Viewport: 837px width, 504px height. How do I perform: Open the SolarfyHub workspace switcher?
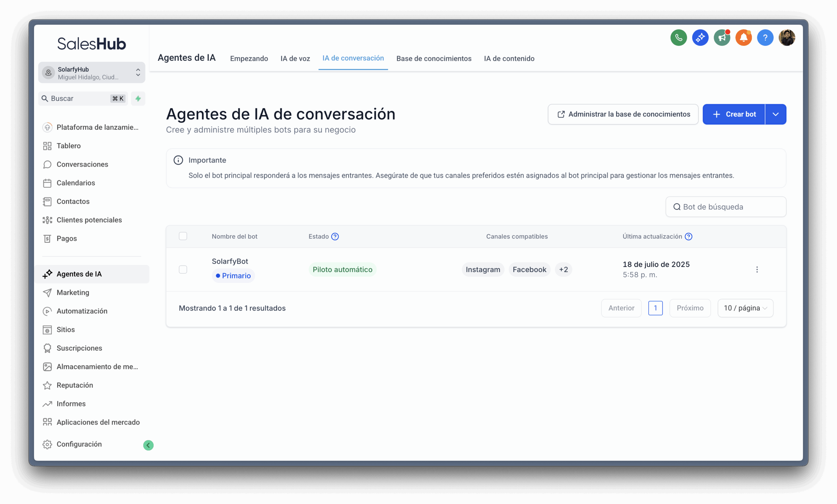click(92, 72)
